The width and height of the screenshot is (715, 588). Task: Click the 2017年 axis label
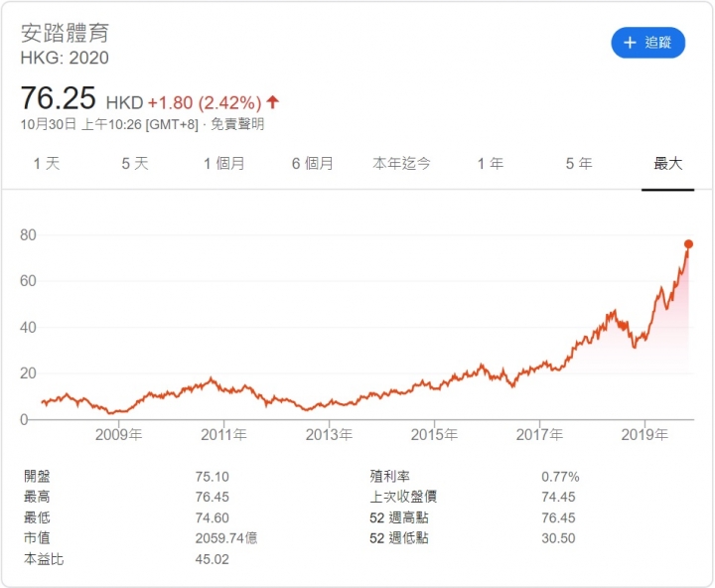pos(539,435)
